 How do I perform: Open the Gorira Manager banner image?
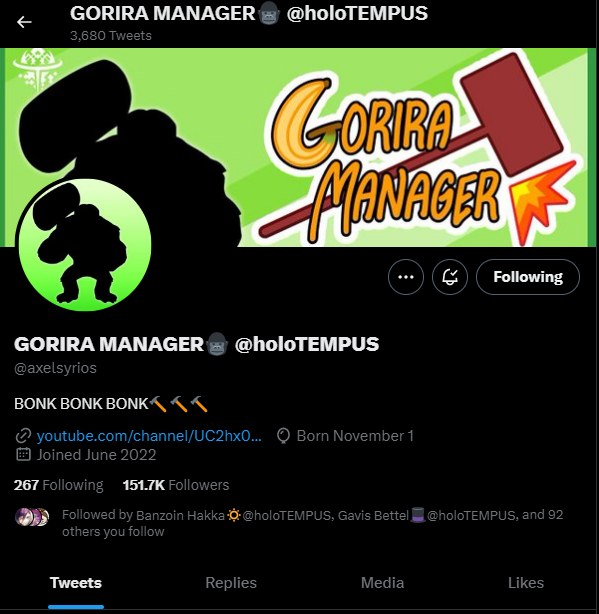tap(300, 147)
